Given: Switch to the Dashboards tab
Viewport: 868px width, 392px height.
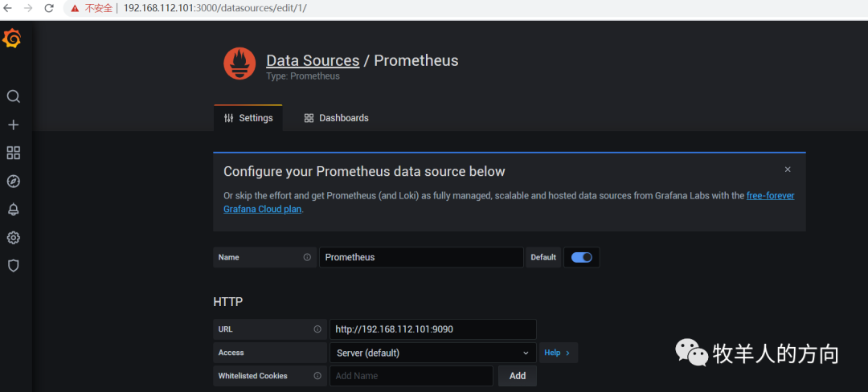Looking at the screenshot, I should [x=336, y=118].
